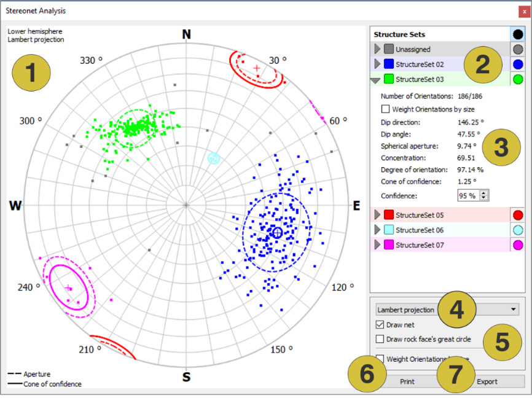Image resolution: width=532 pixels, height=406 pixels.
Task: Click the Structure Sets header text
Action: [399, 34]
